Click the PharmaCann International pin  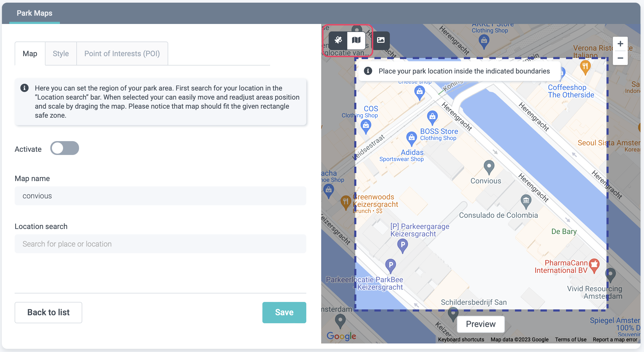594,266
